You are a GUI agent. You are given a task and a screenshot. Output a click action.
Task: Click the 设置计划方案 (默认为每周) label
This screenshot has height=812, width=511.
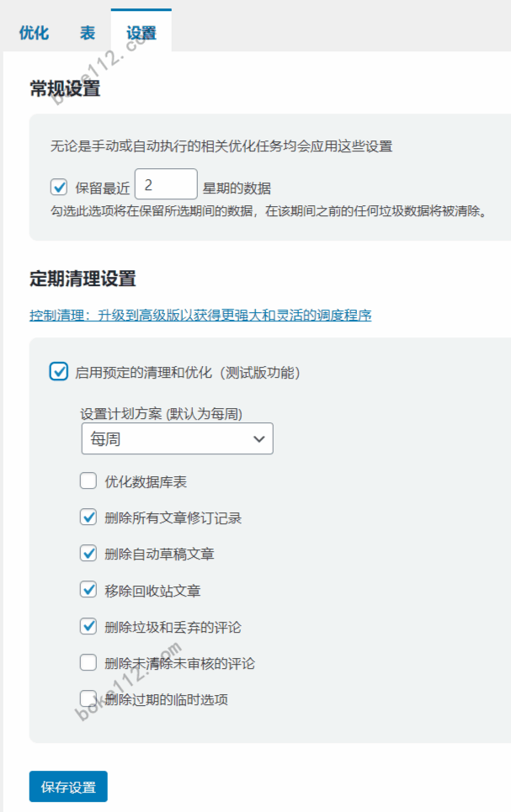tap(161, 414)
